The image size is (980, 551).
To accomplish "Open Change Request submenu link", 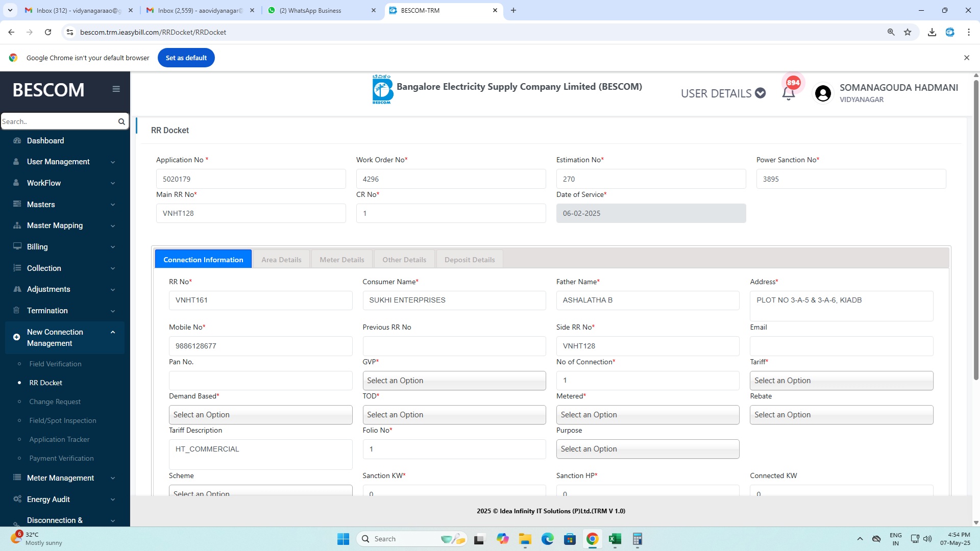I will 55,402.
